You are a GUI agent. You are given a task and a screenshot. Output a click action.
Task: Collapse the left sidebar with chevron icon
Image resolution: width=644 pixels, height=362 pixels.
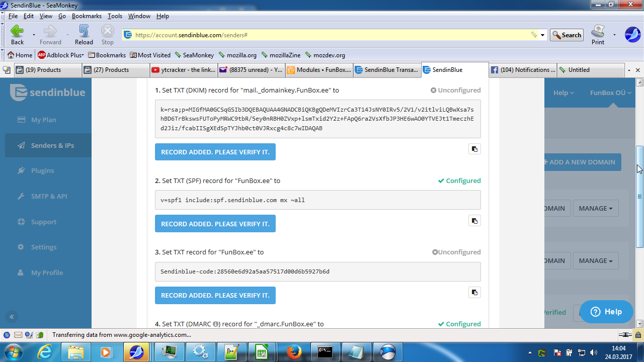(12, 317)
